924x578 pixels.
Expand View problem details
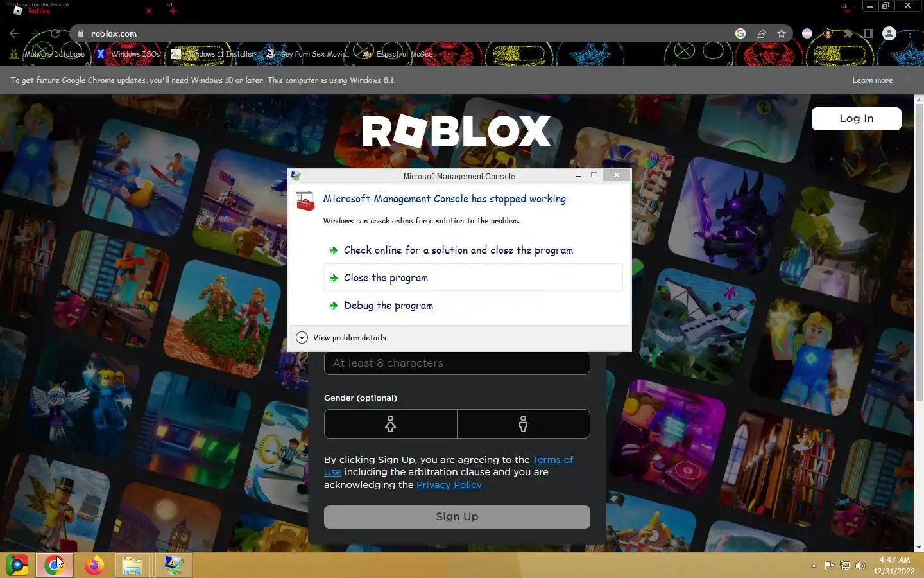(342, 338)
